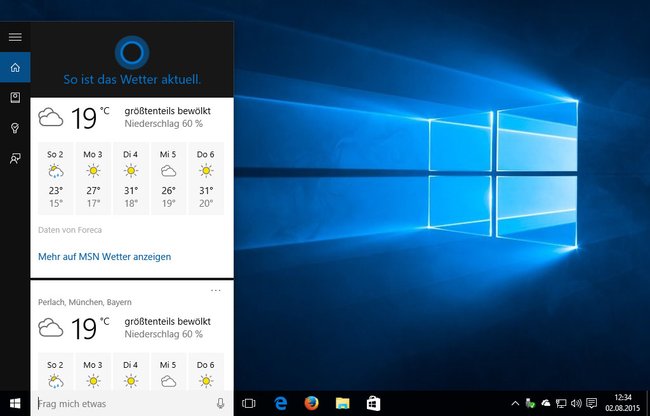Click 'Niederschlag 60 %' in top card
Screen dimensions: 650x416
tap(163, 123)
